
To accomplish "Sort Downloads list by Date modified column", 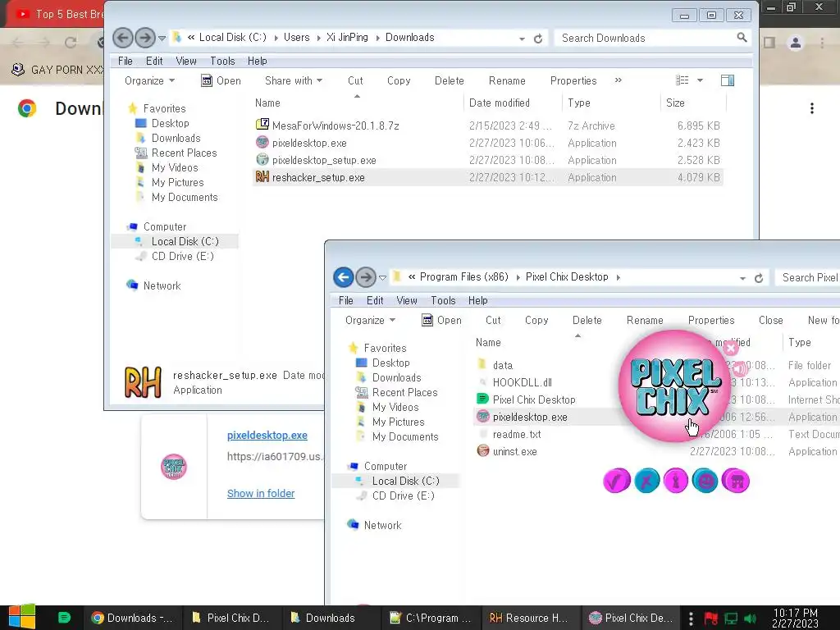I will [x=500, y=103].
